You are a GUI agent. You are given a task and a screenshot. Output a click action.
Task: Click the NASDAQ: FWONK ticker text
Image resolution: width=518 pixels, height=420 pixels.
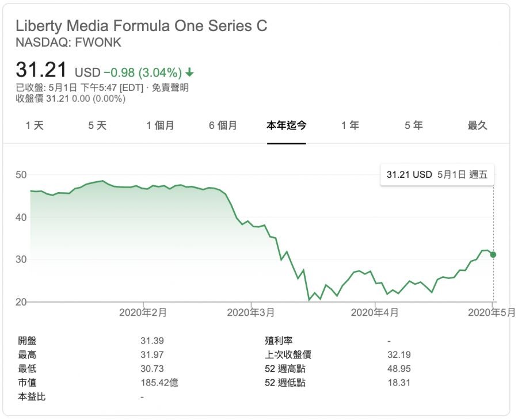pyautogui.click(x=68, y=43)
